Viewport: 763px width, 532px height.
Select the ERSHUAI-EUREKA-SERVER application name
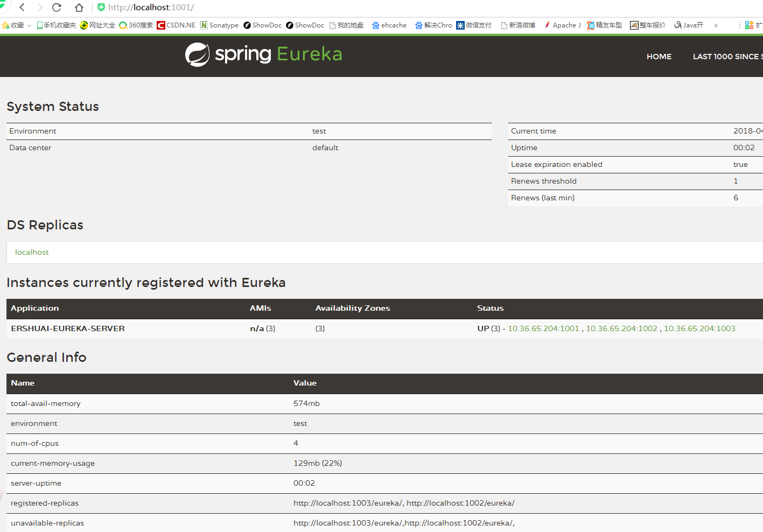pyautogui.click(x=68, y=328)
